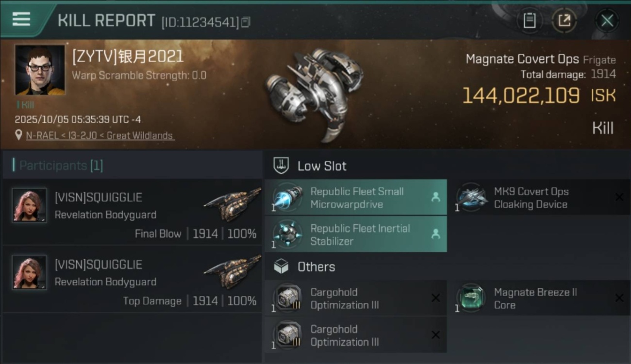This screenshot has width=631, height=364.
Task: Copy the kill report ID
Action: (x=246, y=22)
